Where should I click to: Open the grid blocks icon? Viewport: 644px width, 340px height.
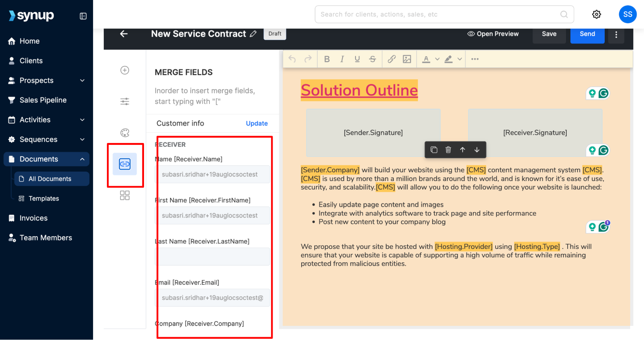tap(125, 195)
